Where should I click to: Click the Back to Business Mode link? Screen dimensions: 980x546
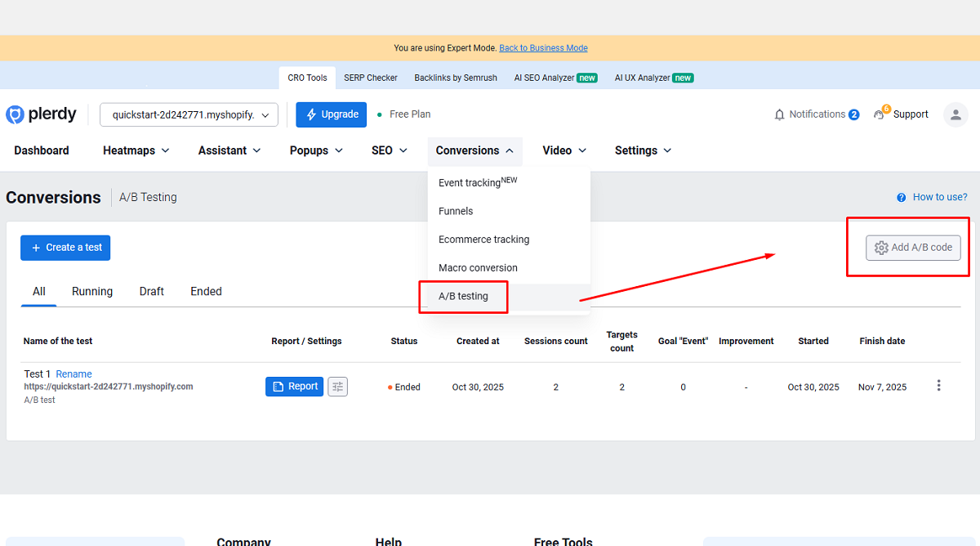(x=543, y=48)
